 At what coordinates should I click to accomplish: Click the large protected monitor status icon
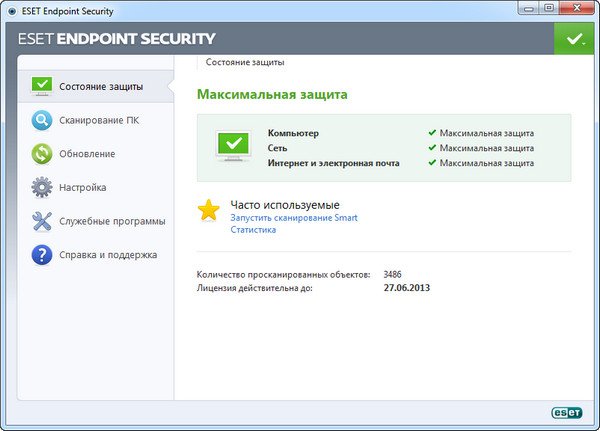pos(233,146)
